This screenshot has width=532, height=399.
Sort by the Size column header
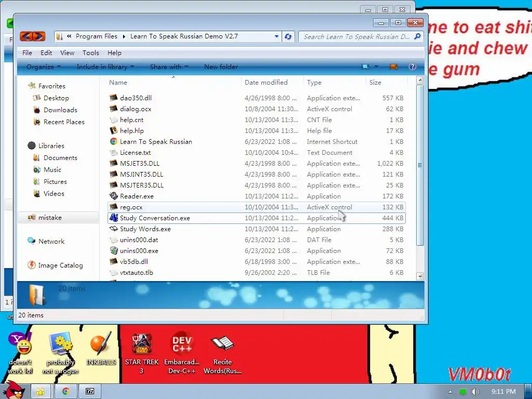pyautogui.click(x=387, y=83)
